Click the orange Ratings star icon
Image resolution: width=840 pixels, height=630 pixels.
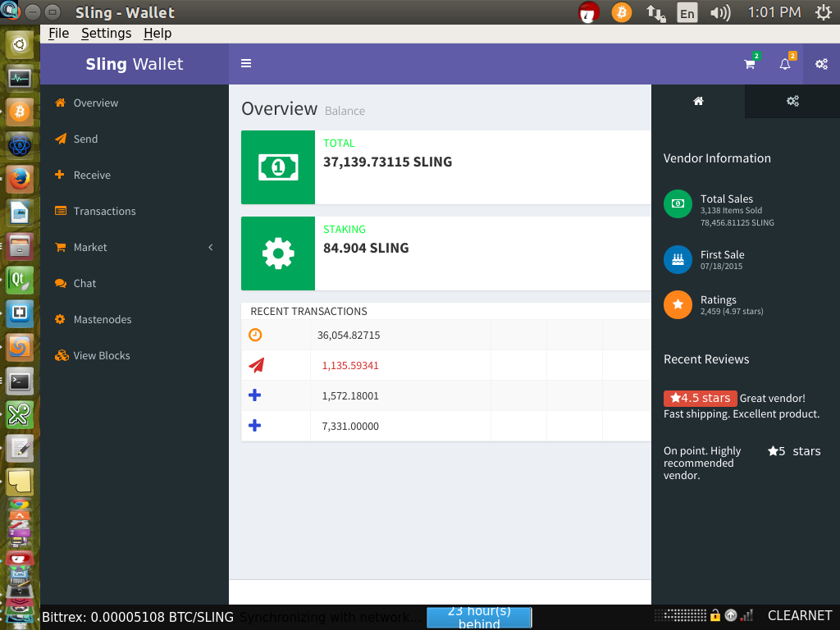[x=678, y=305]
